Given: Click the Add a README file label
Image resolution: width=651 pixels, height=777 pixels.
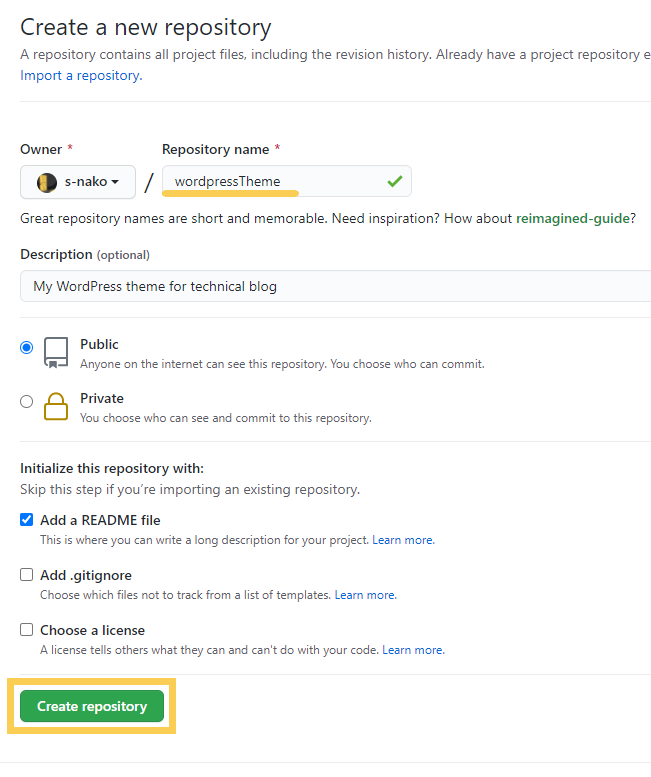Looking at the screenshot, I should coord(100,520).
